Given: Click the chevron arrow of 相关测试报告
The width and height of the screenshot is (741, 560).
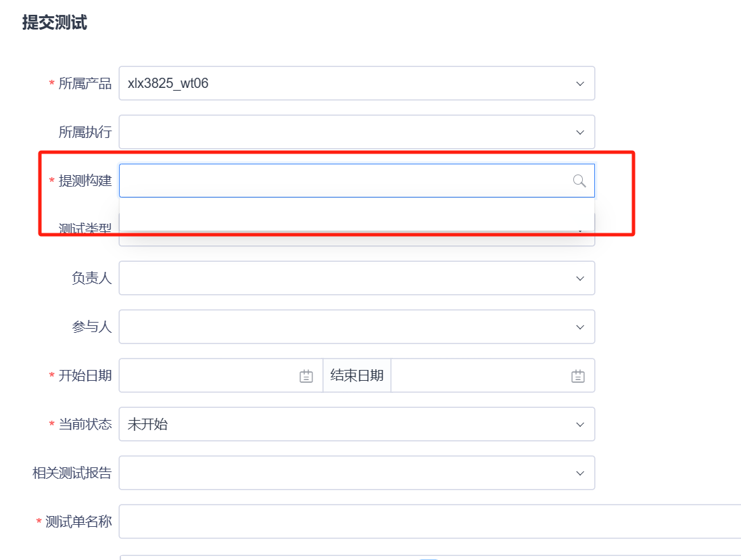Looking at the screenshot, I should [580, 473].
